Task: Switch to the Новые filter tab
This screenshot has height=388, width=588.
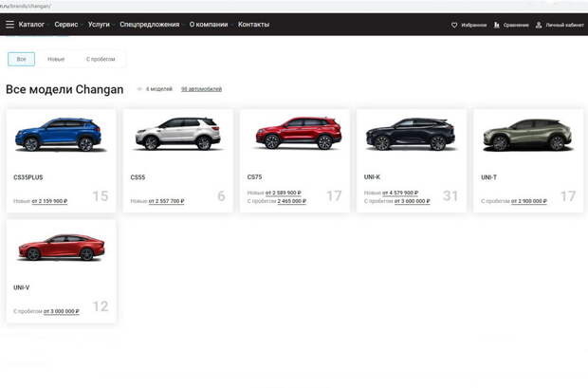Action: click(56, 59)
